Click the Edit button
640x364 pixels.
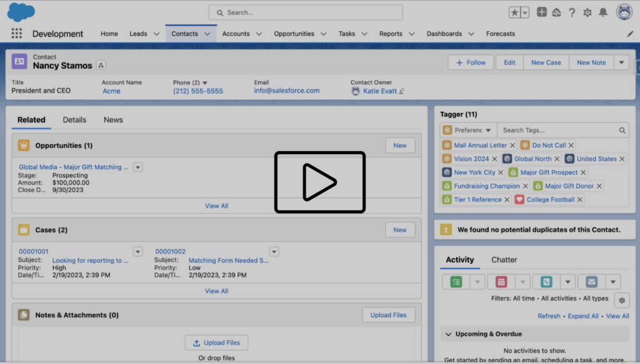(x=509, y=62)
